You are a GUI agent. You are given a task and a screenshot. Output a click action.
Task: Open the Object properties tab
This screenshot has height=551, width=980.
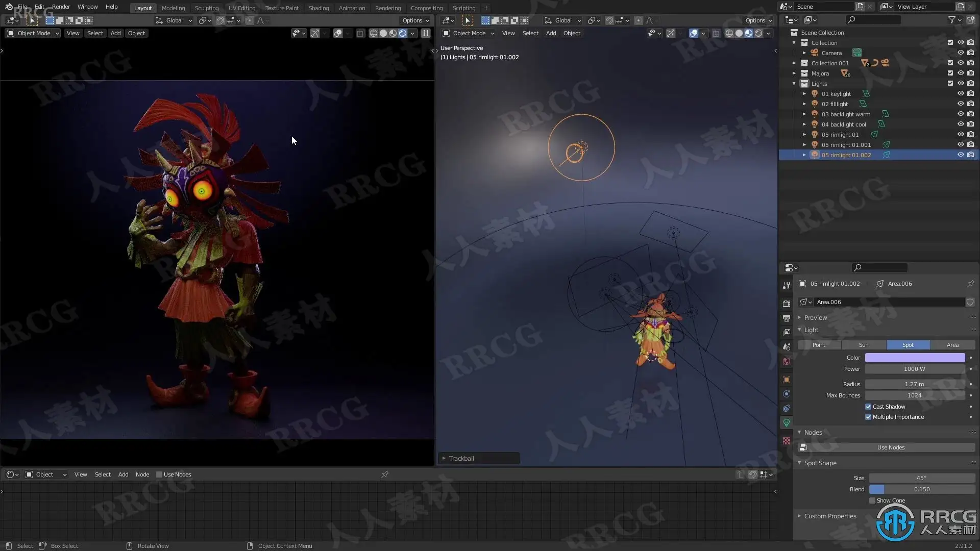(x=787, y=380)
